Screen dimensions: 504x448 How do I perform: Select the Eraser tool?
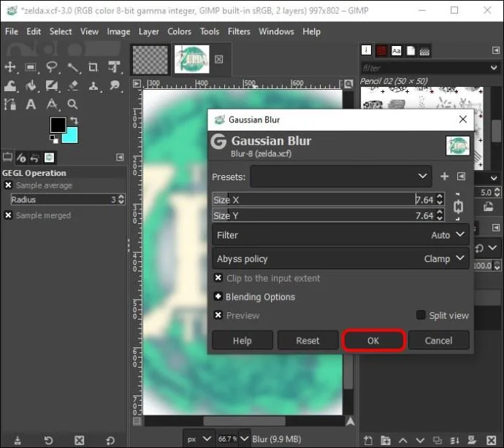tap(73, 86)
